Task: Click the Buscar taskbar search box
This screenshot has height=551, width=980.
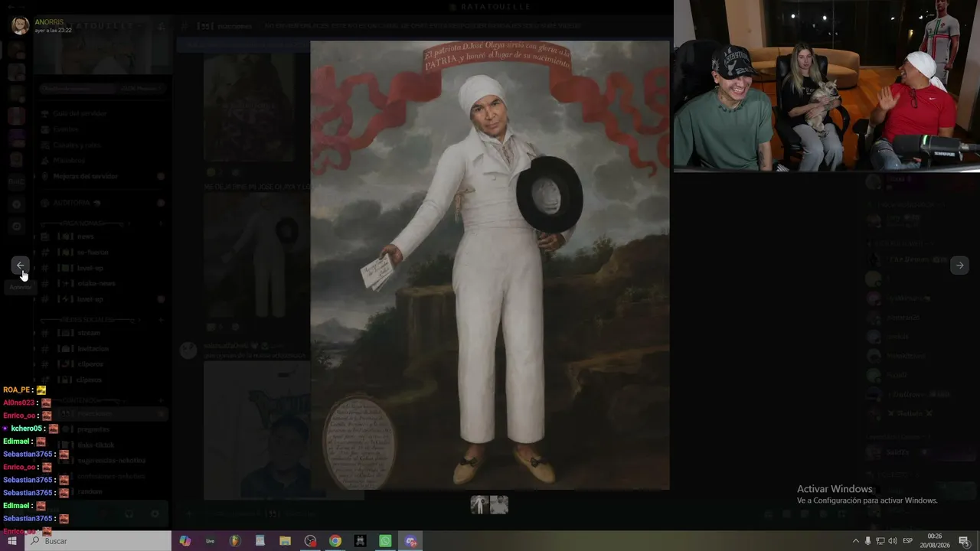Action: point(98,541)
